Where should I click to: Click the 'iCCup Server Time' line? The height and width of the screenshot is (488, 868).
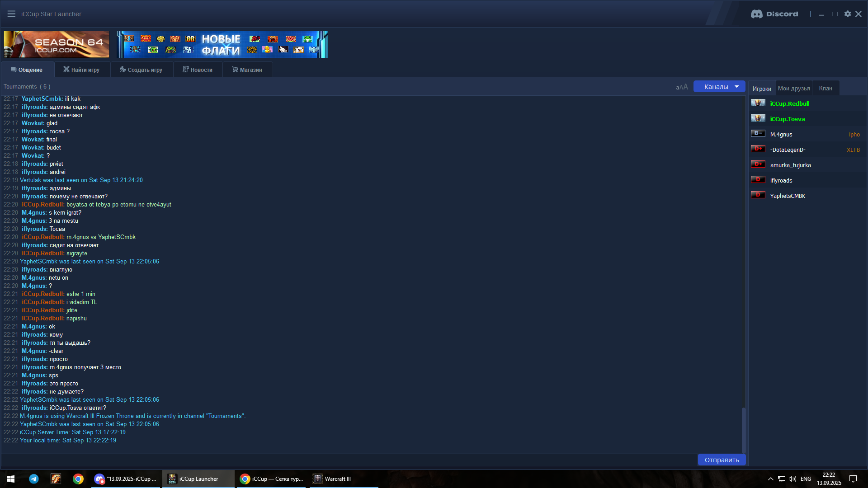[73, 432]
